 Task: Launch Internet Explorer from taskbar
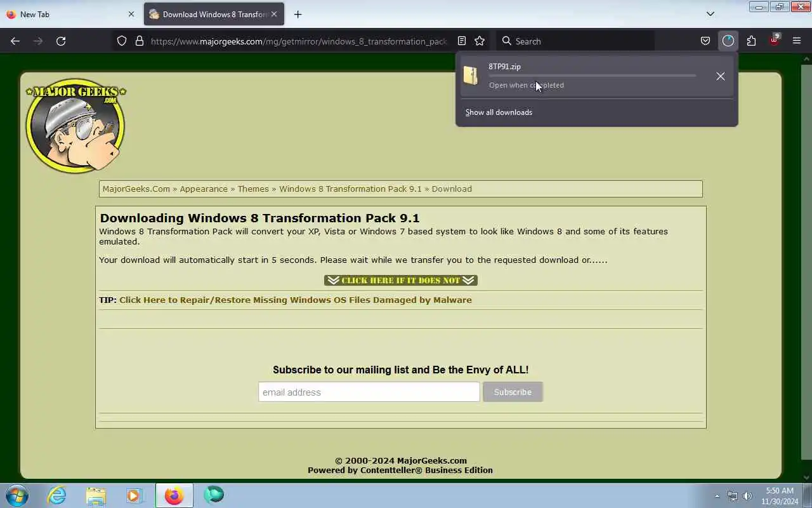point(57,495)
